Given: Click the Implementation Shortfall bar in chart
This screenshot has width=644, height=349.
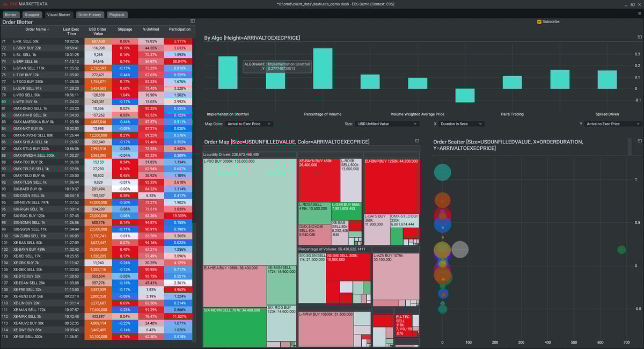Looking at the screenshot, I should click(228, 72).
